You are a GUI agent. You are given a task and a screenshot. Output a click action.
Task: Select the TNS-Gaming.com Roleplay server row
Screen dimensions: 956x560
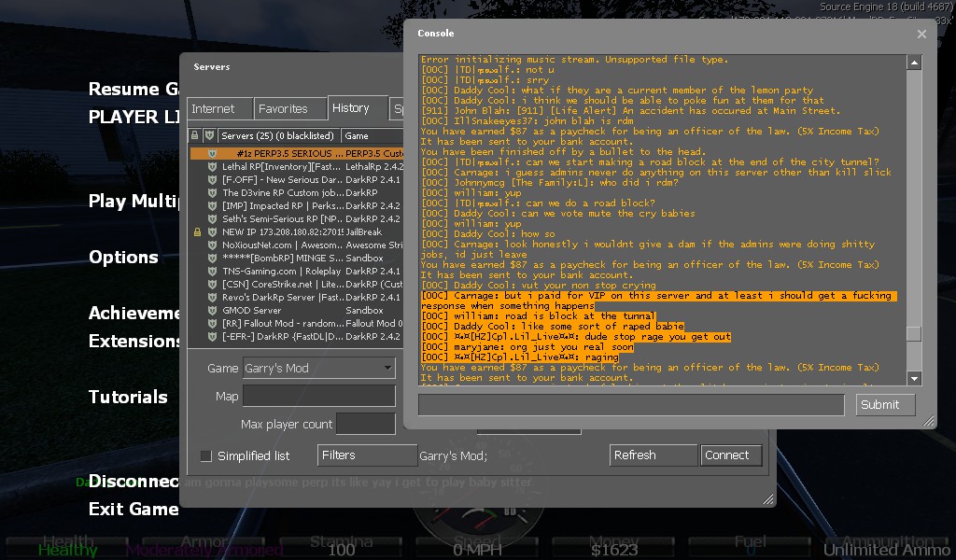tap(296, 272)
